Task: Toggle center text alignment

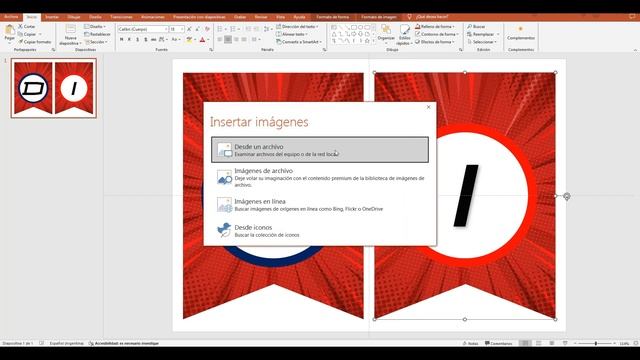Action: click(x=228, y=40)
